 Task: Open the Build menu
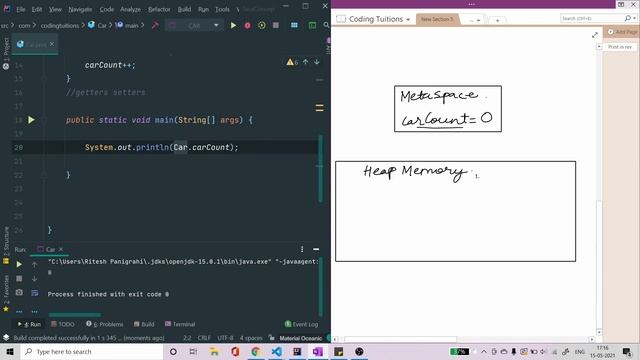(184, 9)
